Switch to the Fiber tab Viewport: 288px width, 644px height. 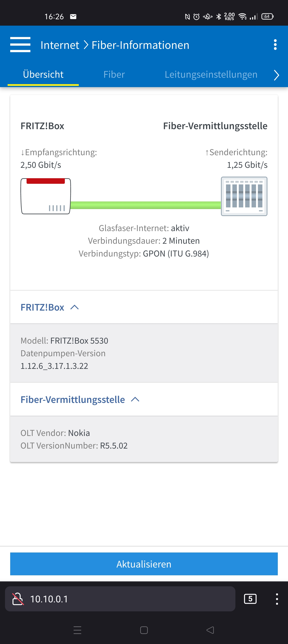pos(114,74)
